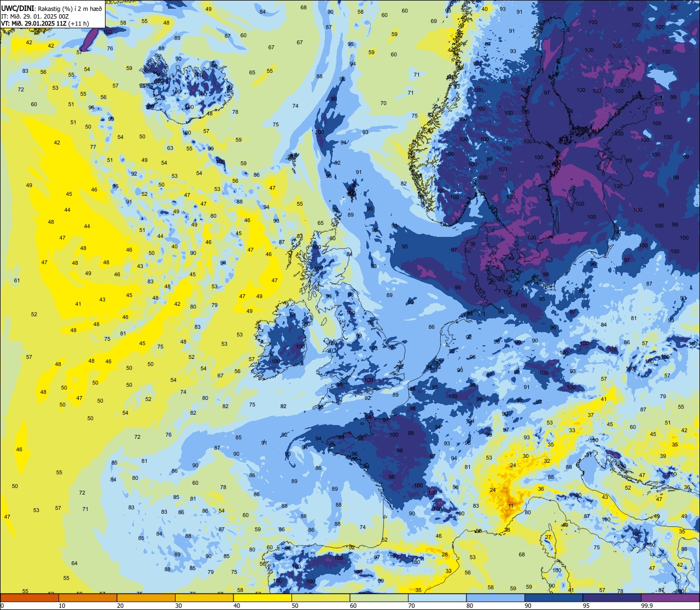Click the title 'UWC/DINI: Rakastig (%) í 2 m hæð'
The width and height of the screenshot is (700, 610).
point(52,9)
